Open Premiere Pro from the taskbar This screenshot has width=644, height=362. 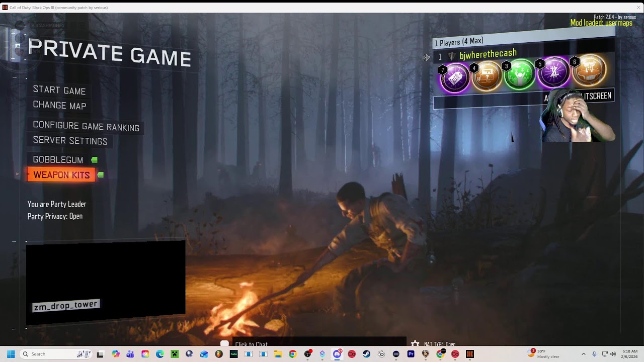pos(411,354)
